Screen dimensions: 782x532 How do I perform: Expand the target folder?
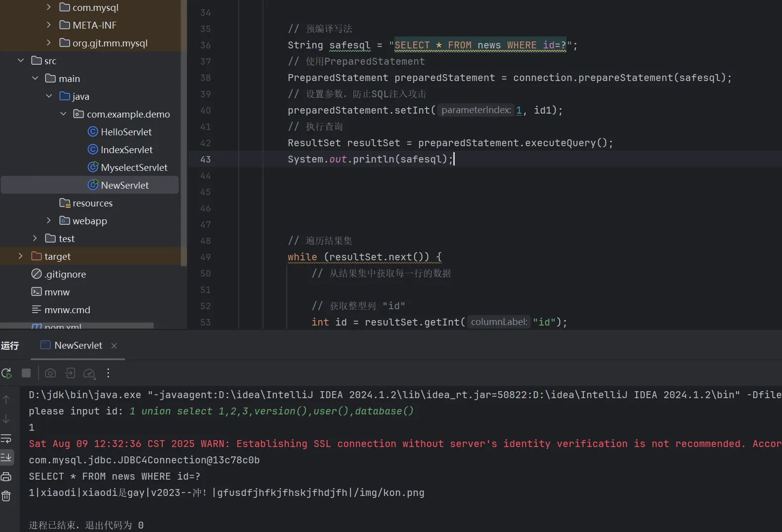[21, 256]
